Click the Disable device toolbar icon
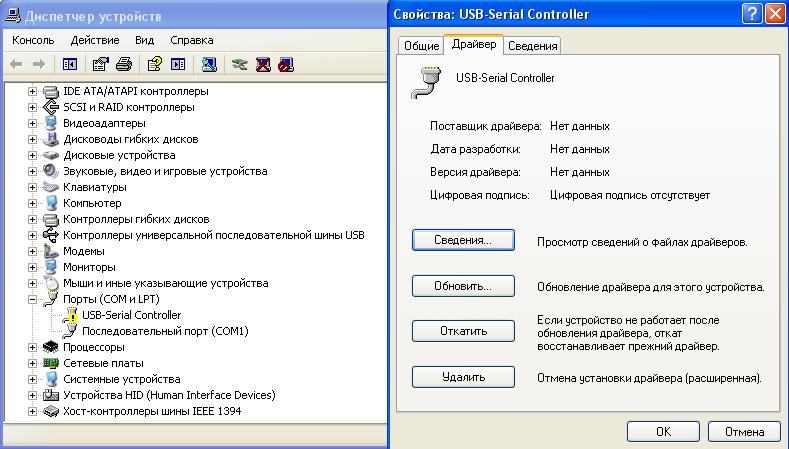789x449 pixels. 286,65
